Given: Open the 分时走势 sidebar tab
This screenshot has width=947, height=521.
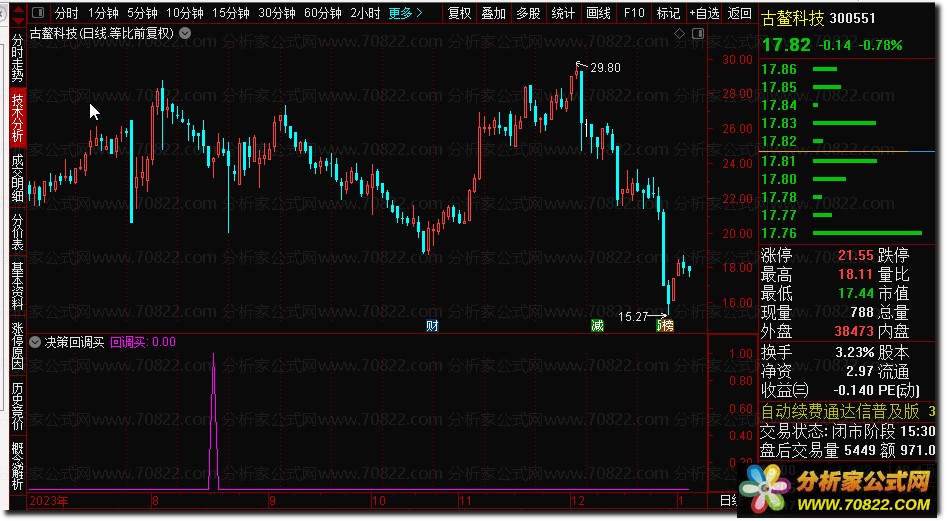Looking at the screenshot, I should (x=18, y=58).
